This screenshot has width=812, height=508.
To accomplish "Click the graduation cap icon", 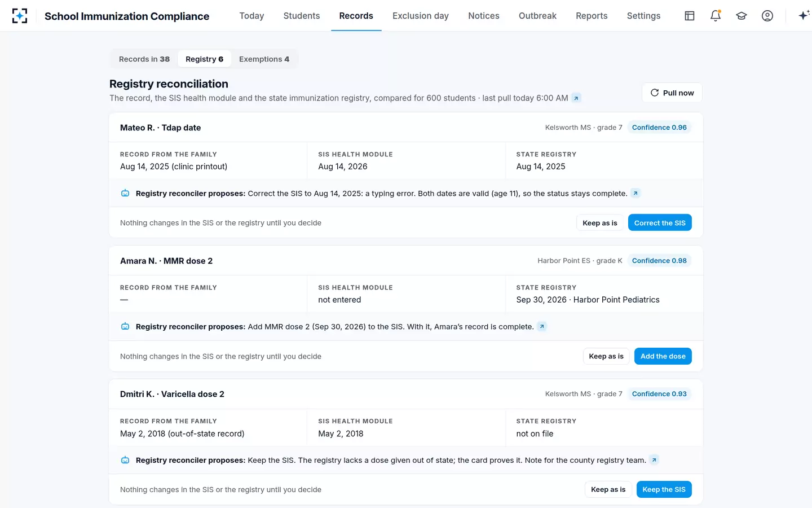I will (742, 16).
